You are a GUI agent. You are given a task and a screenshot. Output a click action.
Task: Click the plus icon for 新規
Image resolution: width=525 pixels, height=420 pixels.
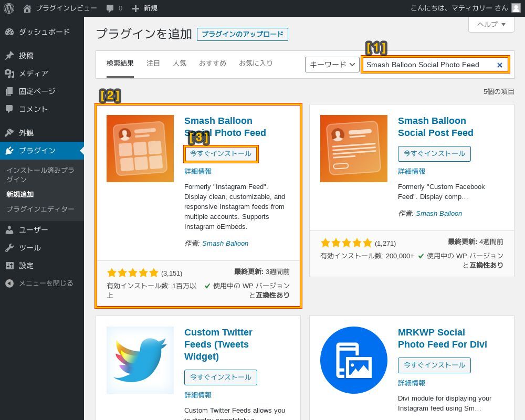coord(135,8)
